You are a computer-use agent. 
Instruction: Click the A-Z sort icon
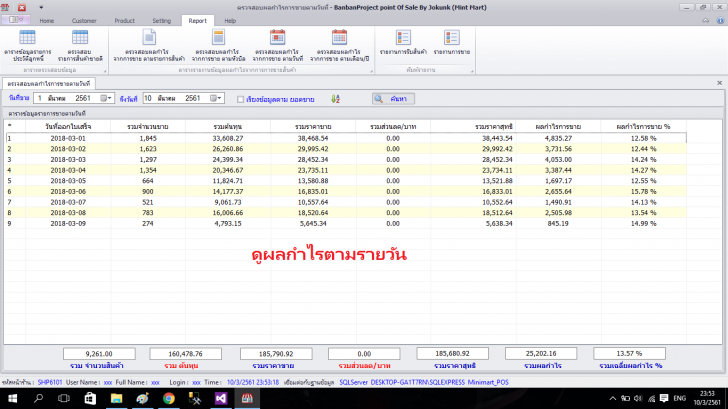tap(335, 99)
